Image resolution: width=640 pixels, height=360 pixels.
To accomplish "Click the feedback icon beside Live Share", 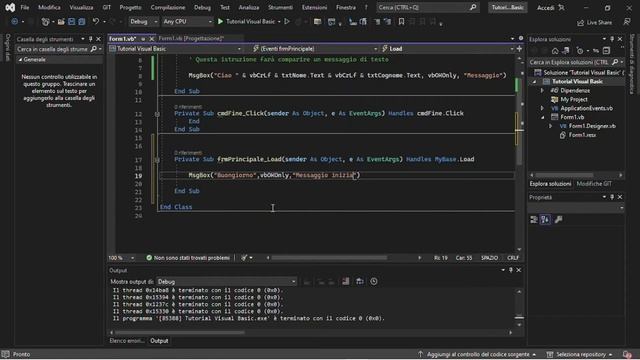I will [627, 22].
